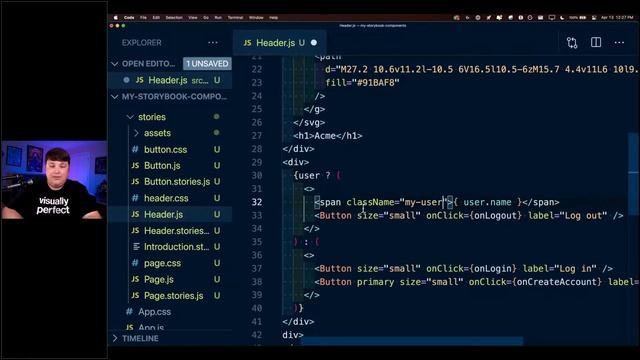Open the source control compare changes icon
Viewport: 640px width, 360px height.
pos(572,42)
